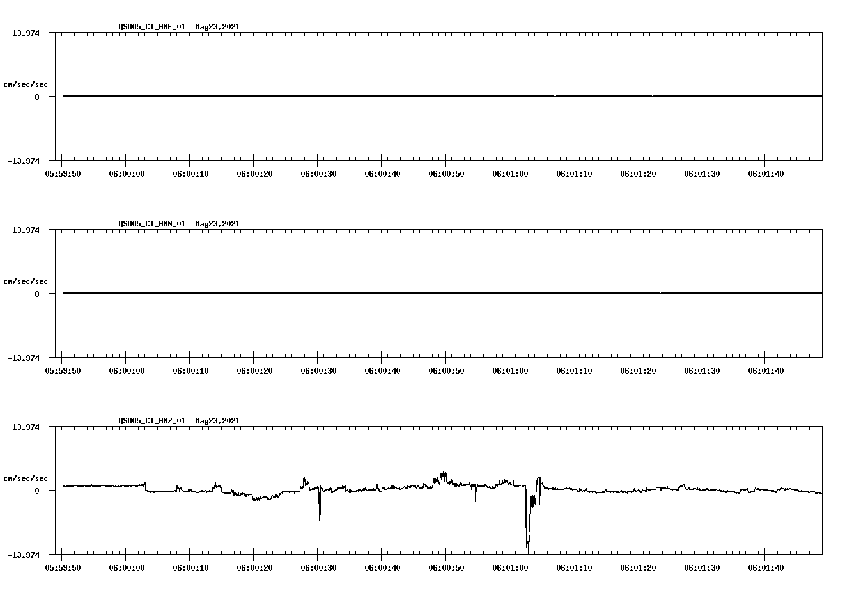Click the 13.974 upper amplitude label on HNE plot
The width and height of the screenshot is (868, 591).
[x=26, y=33]
